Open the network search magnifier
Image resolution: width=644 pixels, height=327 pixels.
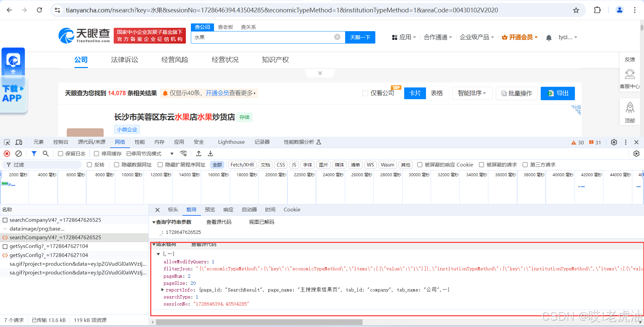(x=46, y=153)
